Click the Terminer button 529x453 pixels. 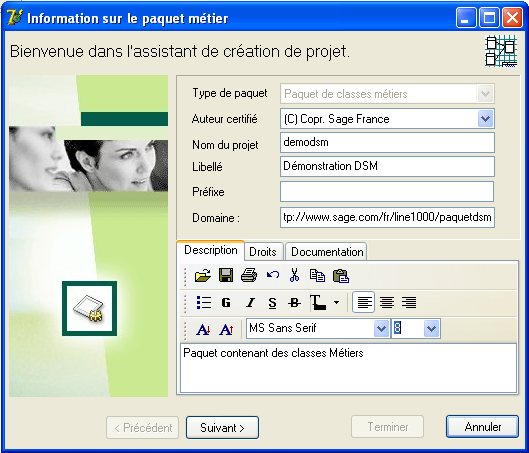point(387,427)
